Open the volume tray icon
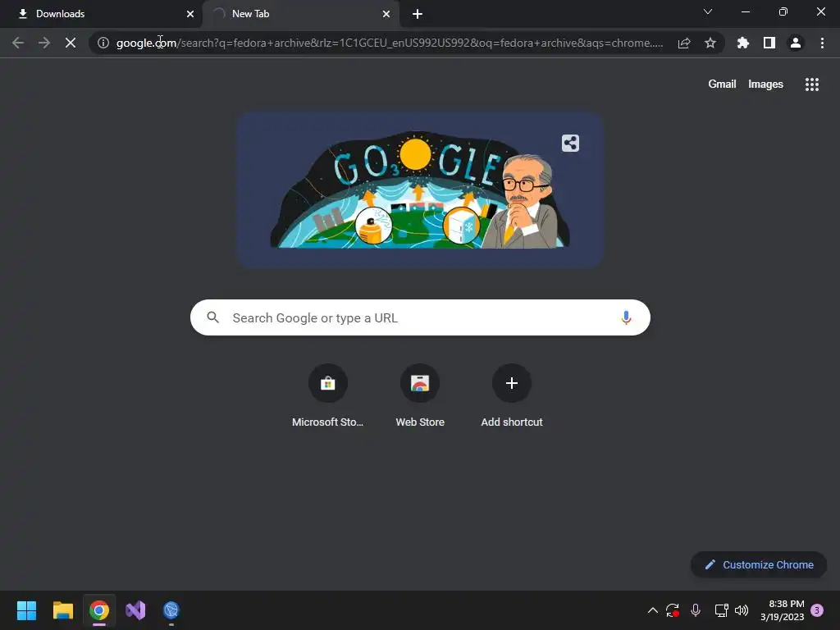This screenshot has width=840, height=630. (742, 610)
